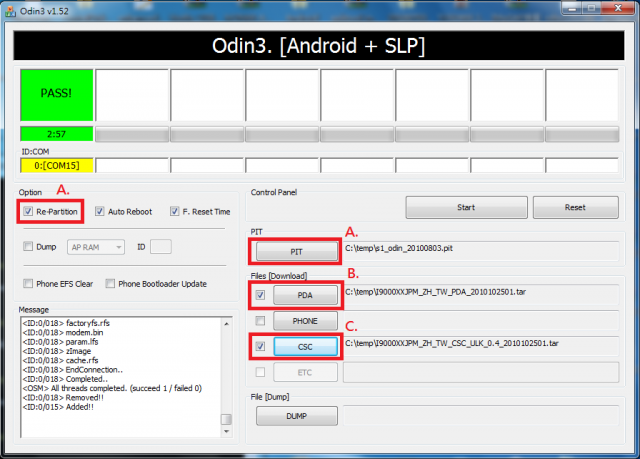Screen dimensions: 640x459
Task: Click the Odin3 [Android + SLP] banner
Action: (319, 45)
